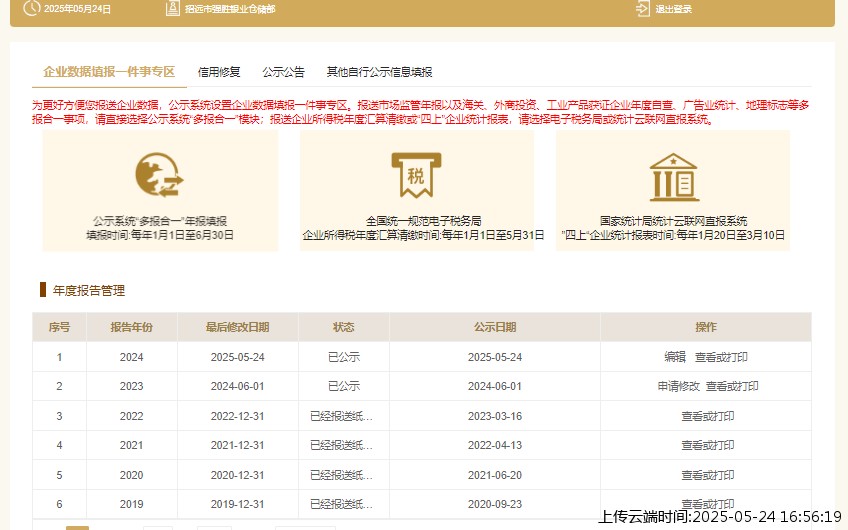
Task: Click the clock icon beside the date
Action: [x=32, y=8]
